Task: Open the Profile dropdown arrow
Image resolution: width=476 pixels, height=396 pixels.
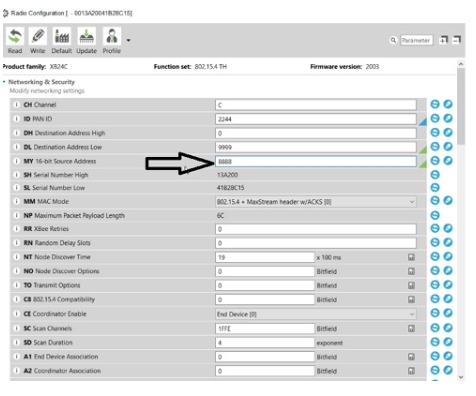Action: click(128, 40)
